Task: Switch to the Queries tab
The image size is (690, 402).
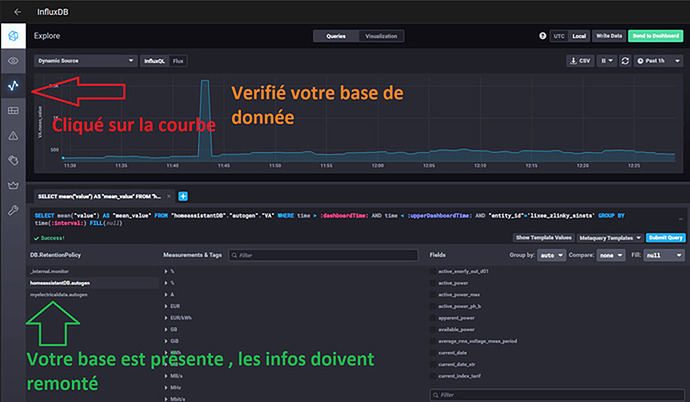Action: coord(336,36)
